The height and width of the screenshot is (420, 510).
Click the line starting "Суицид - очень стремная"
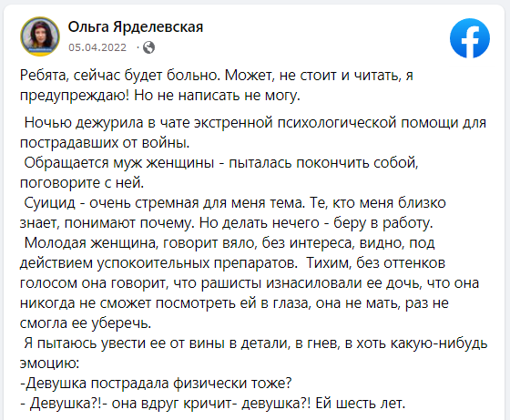235,203
